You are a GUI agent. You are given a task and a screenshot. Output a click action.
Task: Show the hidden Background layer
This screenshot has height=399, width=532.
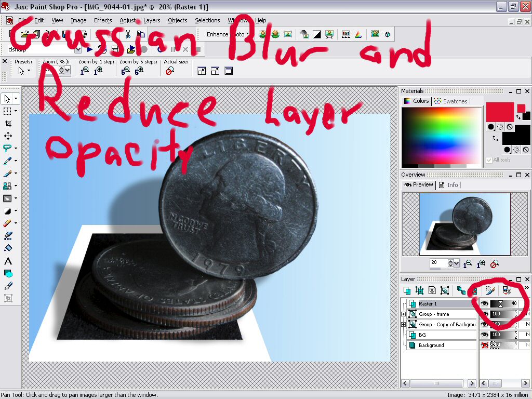pos(485,345)
